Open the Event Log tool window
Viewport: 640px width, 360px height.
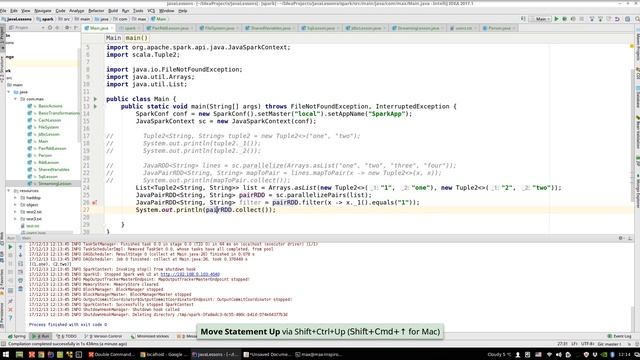click(619, 336)
